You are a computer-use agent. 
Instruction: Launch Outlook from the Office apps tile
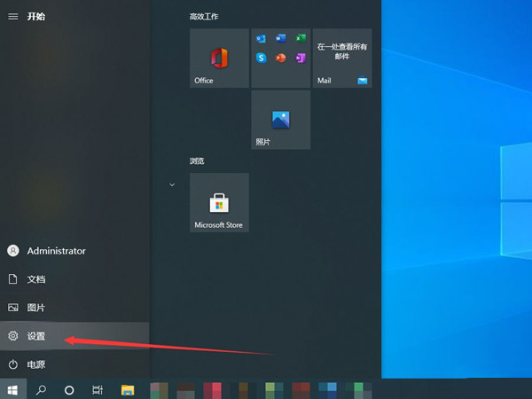(262, 39)
